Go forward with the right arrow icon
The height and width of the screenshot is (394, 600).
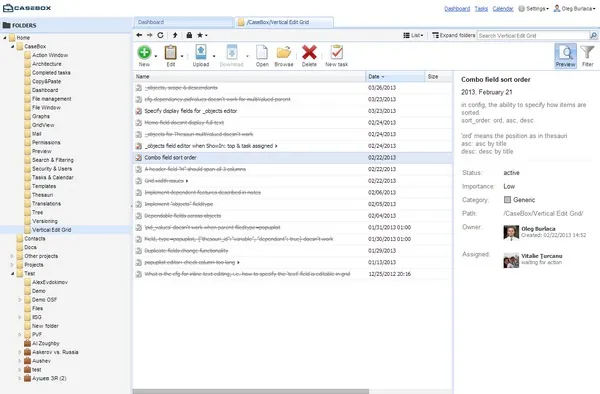[x=150, y=35]
